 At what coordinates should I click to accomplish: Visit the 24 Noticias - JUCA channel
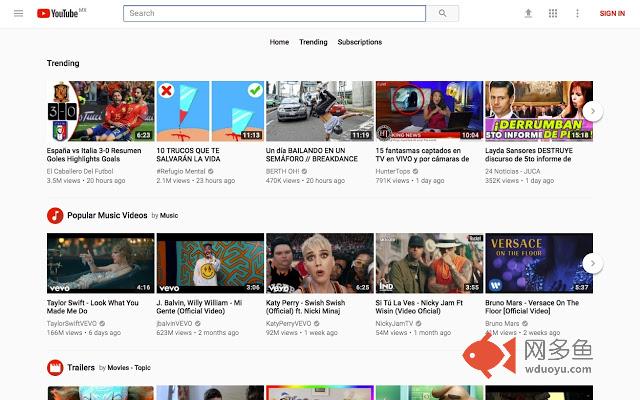[x=513, y=171]
